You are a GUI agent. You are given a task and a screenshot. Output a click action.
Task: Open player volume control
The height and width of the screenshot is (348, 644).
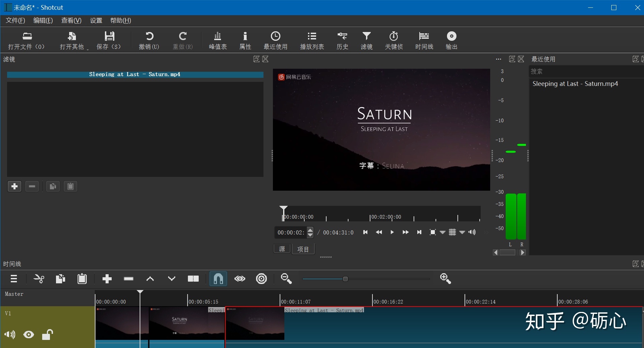(472, 232)
